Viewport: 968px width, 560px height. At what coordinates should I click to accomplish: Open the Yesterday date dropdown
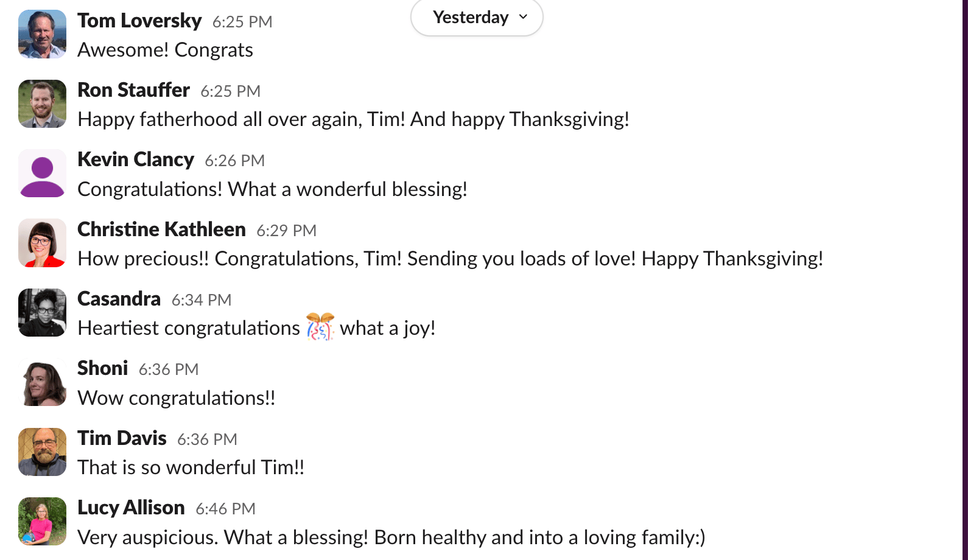pos(477,17)
